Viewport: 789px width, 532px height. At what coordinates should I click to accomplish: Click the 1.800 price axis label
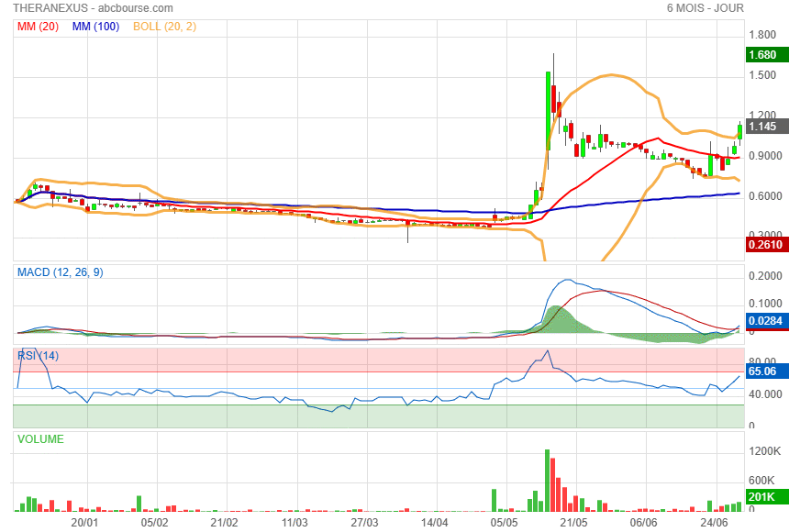coord(762,35)
